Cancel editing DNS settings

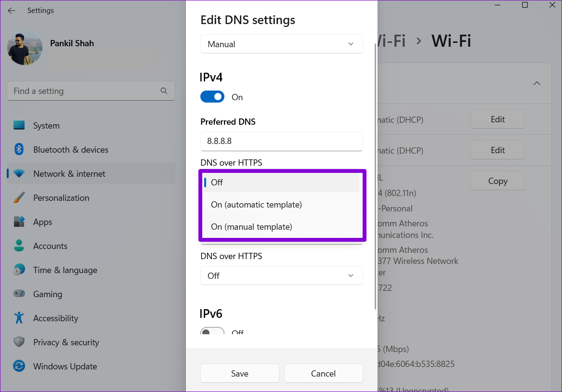coord(323,374)
